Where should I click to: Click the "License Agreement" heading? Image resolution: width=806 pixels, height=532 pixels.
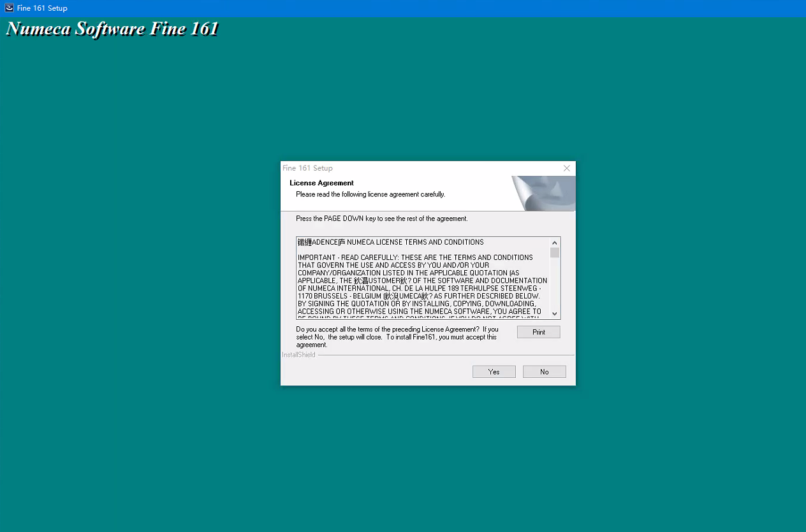pos(321,183)
